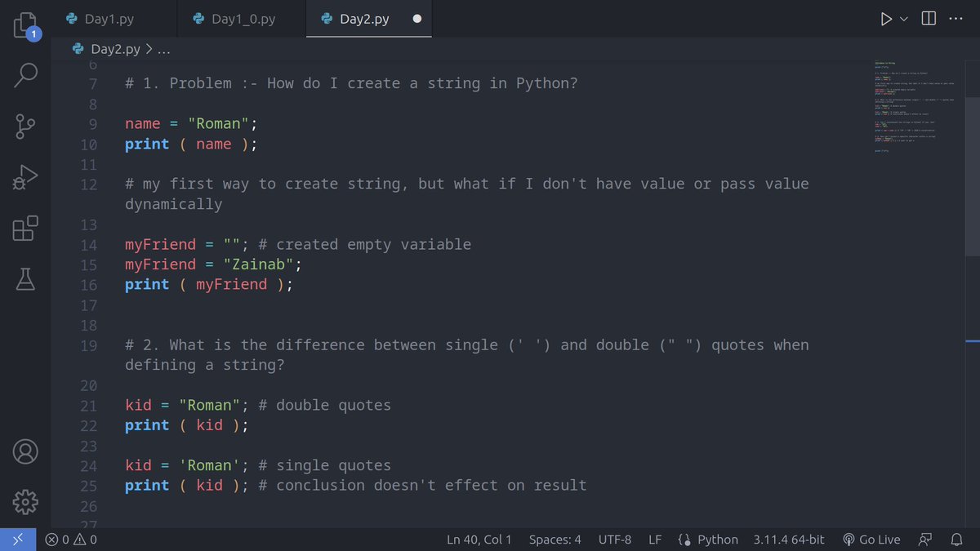Open the Explorer view in activity bar
Screen dimensions: 980x551
point(25,25)
